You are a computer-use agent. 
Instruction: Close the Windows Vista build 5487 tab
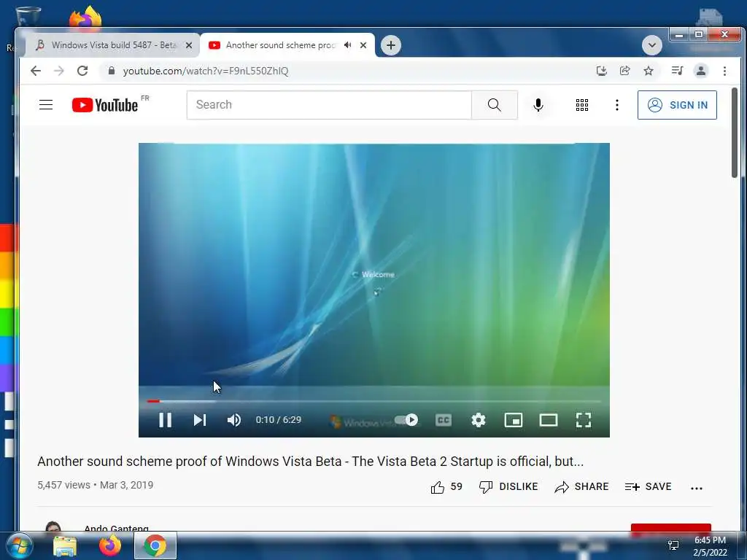point(189,45)
